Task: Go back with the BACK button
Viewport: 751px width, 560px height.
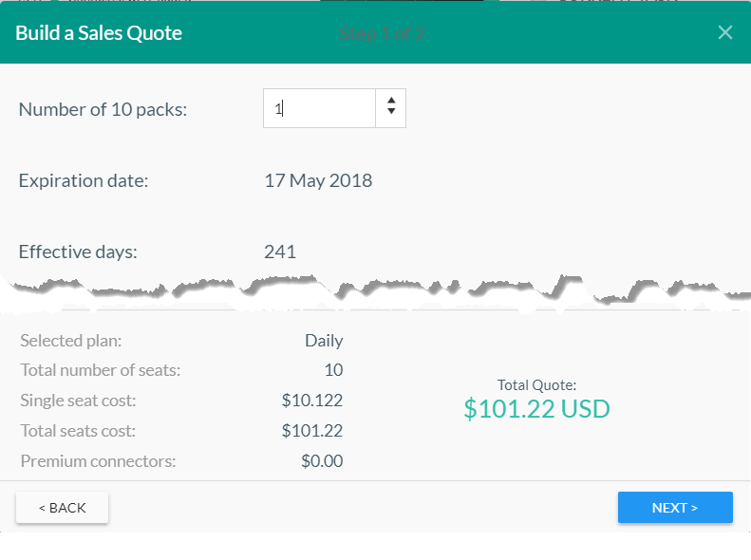Action: 62,508
